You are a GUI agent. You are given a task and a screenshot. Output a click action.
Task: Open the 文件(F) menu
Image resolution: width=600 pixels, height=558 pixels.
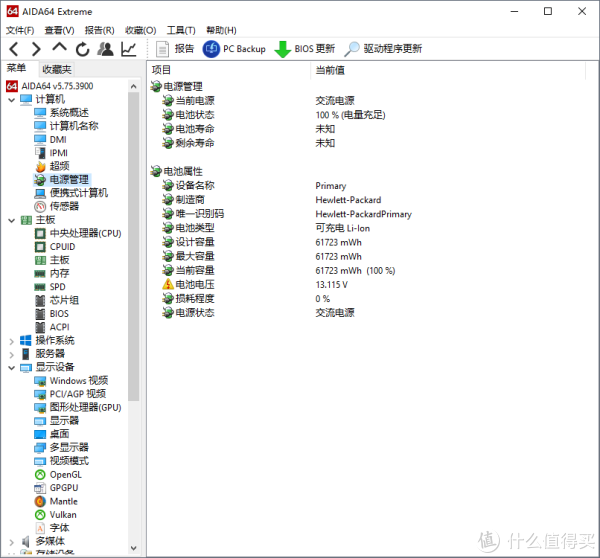click(x=20, y=30)
